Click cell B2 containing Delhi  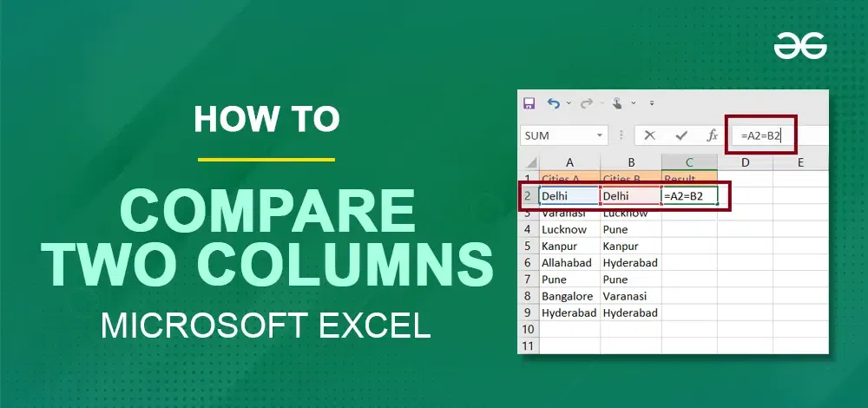point(631,196)
